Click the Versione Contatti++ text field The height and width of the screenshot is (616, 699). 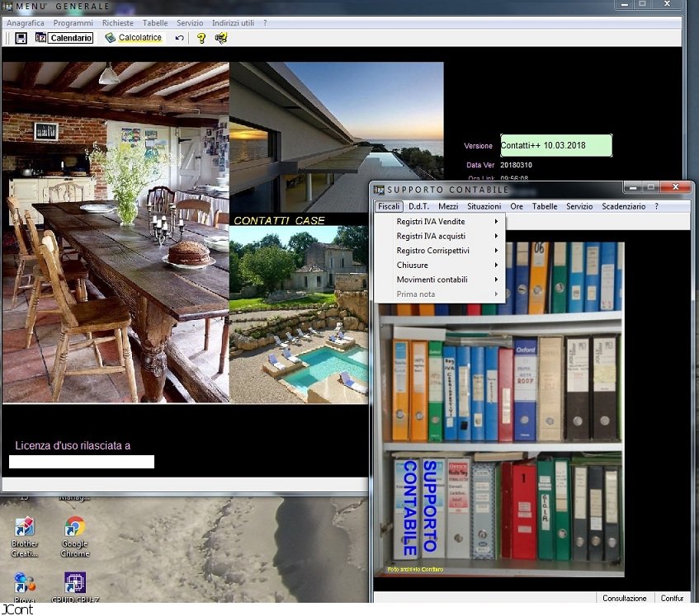pos(555,146)
